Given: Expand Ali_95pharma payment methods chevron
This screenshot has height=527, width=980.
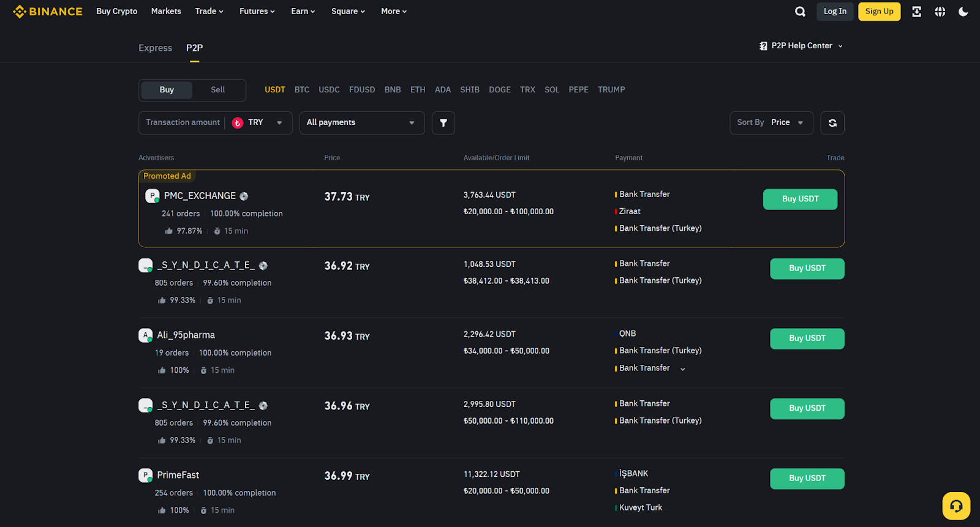Looking at the screenshot, I should 683,369.
